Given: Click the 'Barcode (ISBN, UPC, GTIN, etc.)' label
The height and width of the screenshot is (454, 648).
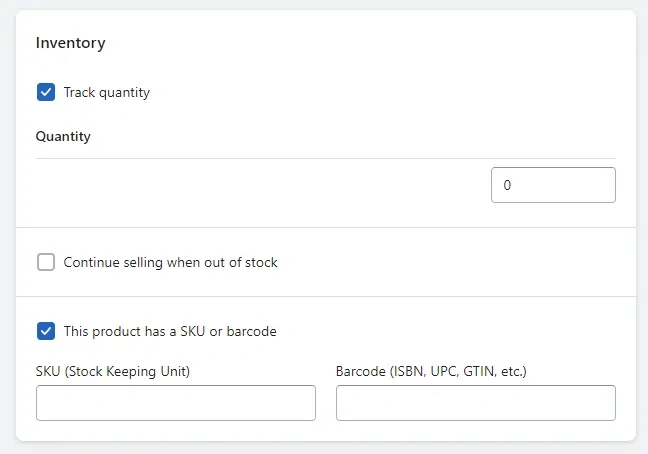Looking at the screenshot, I should [x=431, y=371].
